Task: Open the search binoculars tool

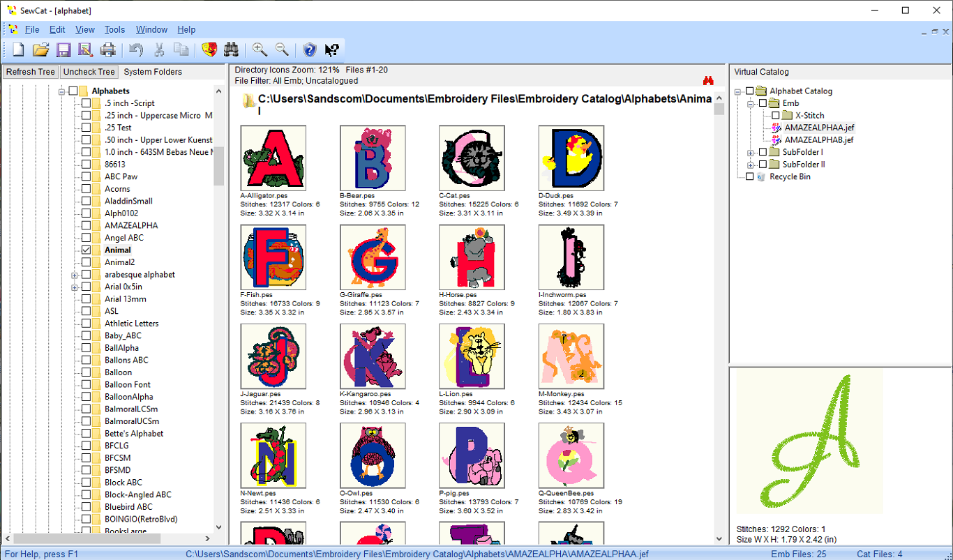Action: tap(231, 50)
